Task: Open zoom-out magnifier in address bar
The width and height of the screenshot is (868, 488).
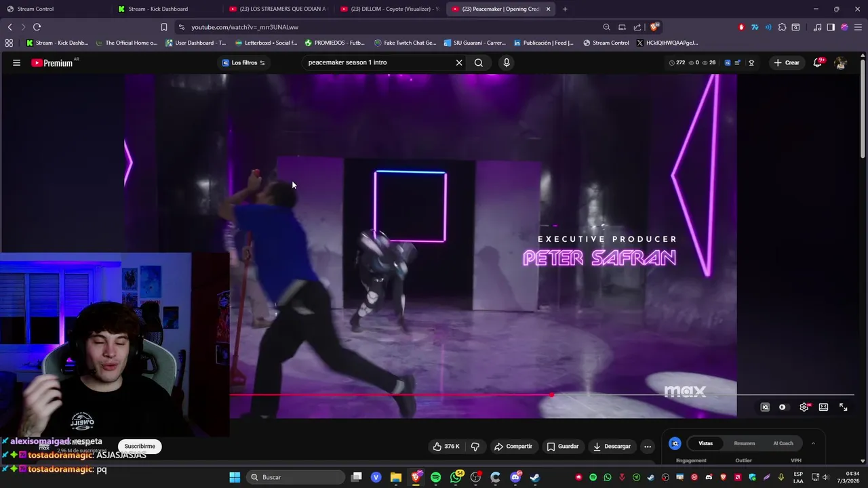Action: pyautogui.click(x=606, y=27)
